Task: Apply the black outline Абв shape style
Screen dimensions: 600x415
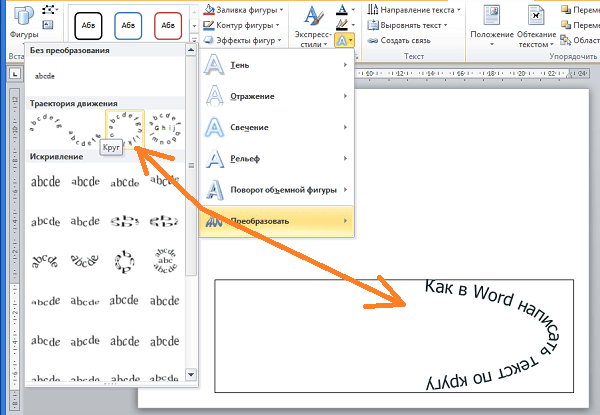Action: (88, 26)
